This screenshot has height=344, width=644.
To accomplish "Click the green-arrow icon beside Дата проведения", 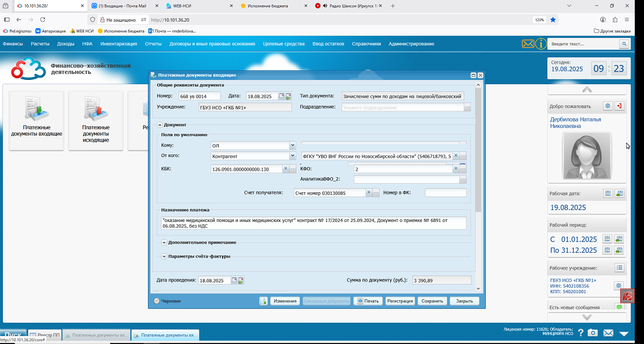I will pos(241,280).
